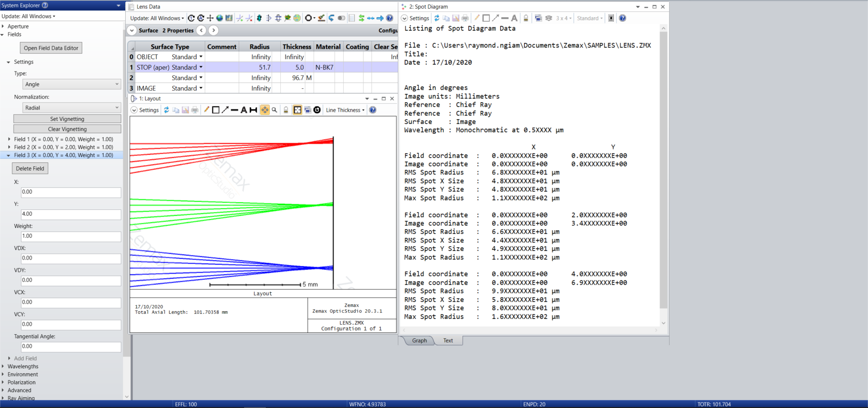The width and height of the screenshot is (868, 408).
Task: Switch to the Text tab
Action: (x=448, y=341)
